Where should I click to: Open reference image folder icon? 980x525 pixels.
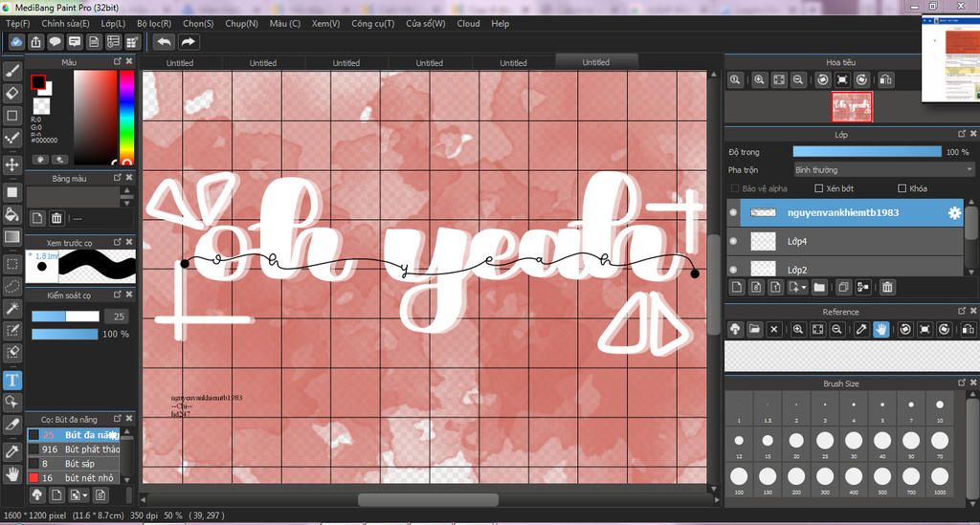754,329
